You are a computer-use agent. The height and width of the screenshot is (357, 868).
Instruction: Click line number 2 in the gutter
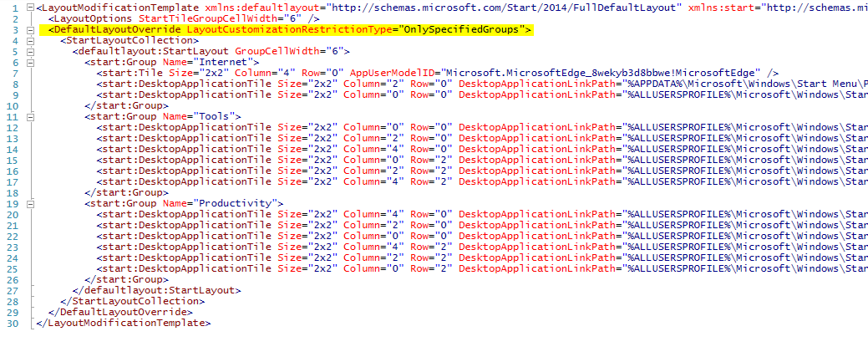(x=15, y=18)
